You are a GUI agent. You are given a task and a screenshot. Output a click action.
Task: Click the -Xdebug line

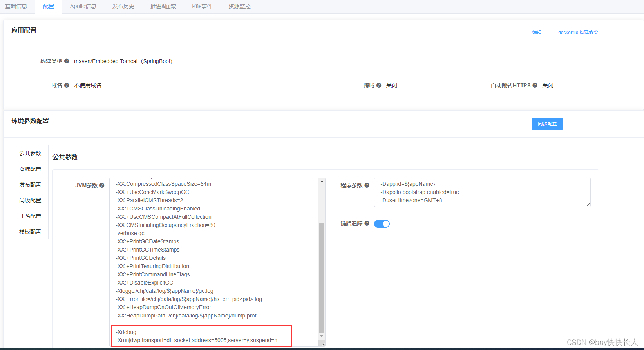pyautogui.click(x=126, y=332)
